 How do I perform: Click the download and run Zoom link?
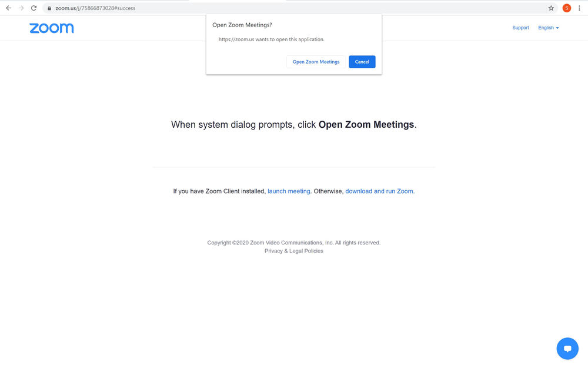(x=379, y=191)
